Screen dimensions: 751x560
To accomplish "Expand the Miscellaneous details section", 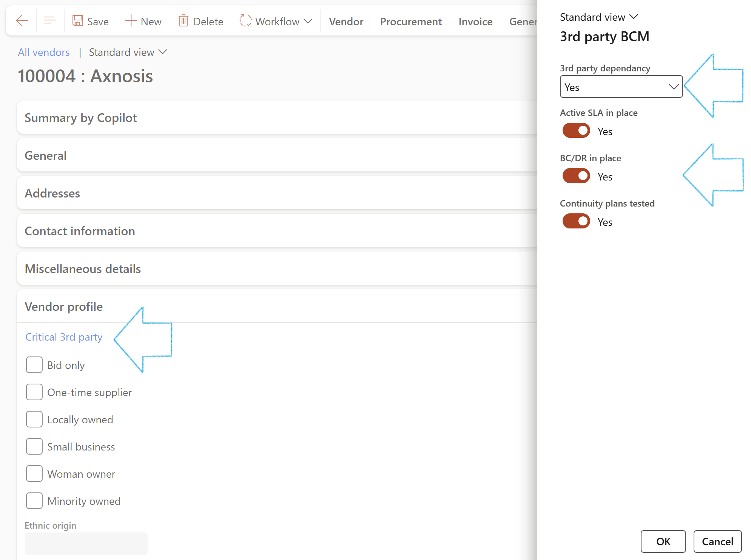I will (x=83, y=269).
